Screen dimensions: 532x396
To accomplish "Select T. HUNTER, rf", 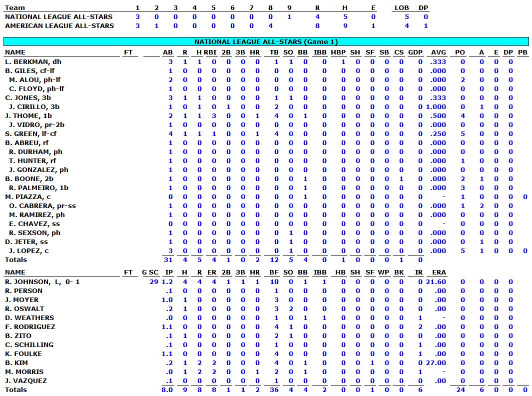I will [x=32, y=160].
